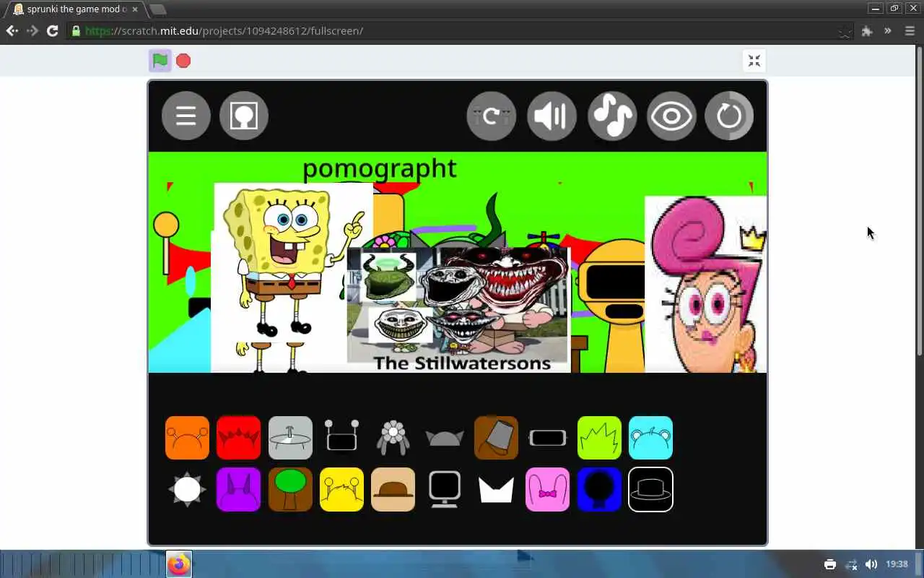
Task: Select the green tree icon
Action: click(290, 489)
